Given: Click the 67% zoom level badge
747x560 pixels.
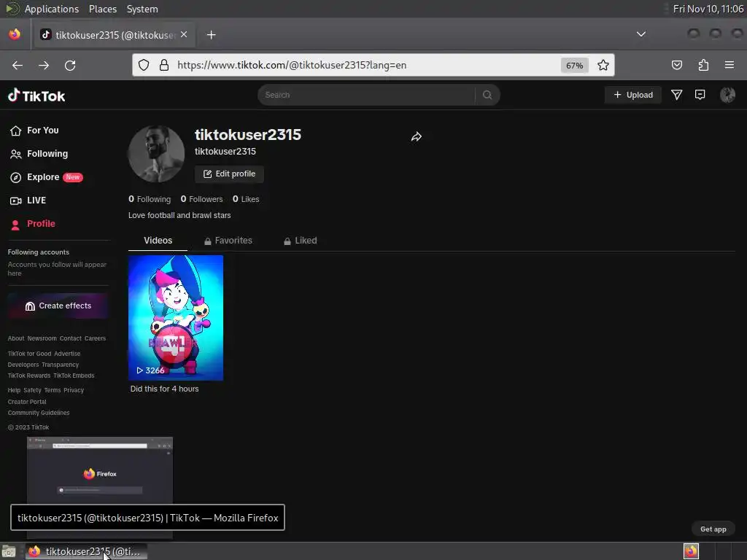Looking at the screenshot, I should (575, 65).
